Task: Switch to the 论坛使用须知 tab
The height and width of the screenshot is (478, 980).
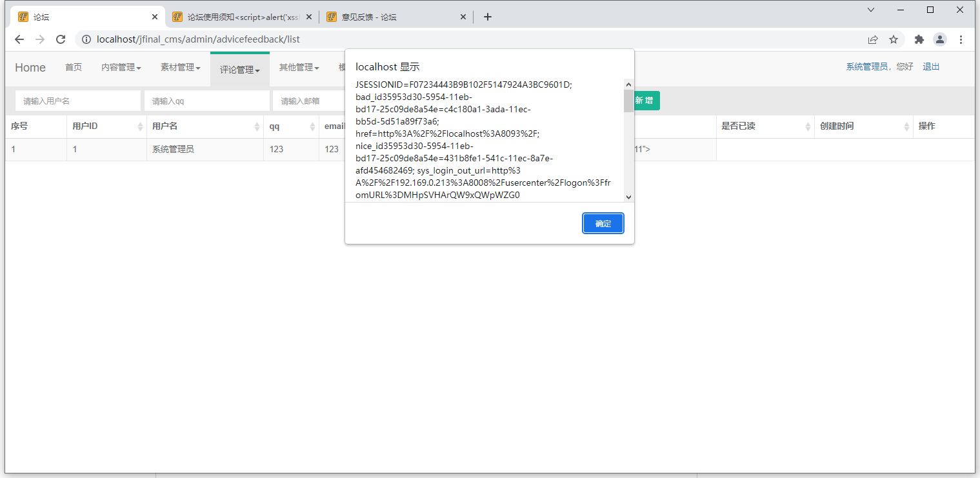Action: point(242,17)
